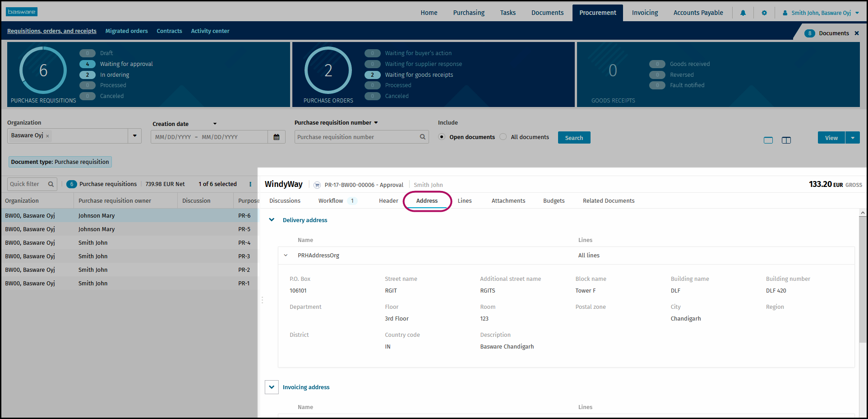Open the Invoicing menu
This screenshot has height=419, width=868.
645,13
